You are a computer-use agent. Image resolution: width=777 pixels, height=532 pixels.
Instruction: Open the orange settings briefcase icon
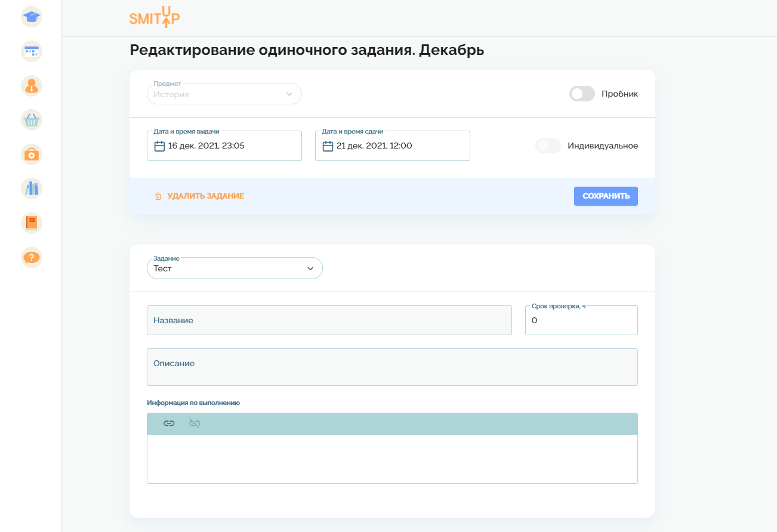(32, 154)
